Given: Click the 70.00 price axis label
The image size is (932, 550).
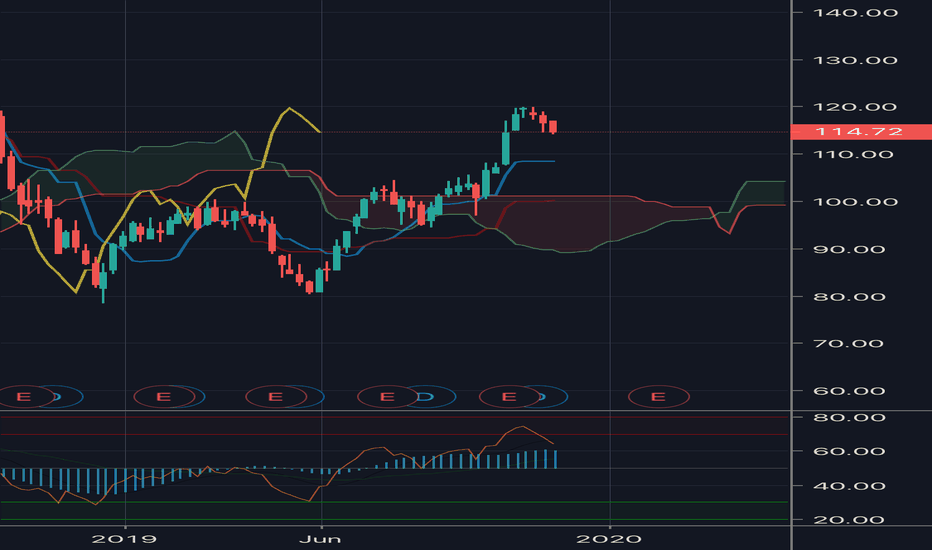Looking at the screenshot, I should click(x=849, y=344).
